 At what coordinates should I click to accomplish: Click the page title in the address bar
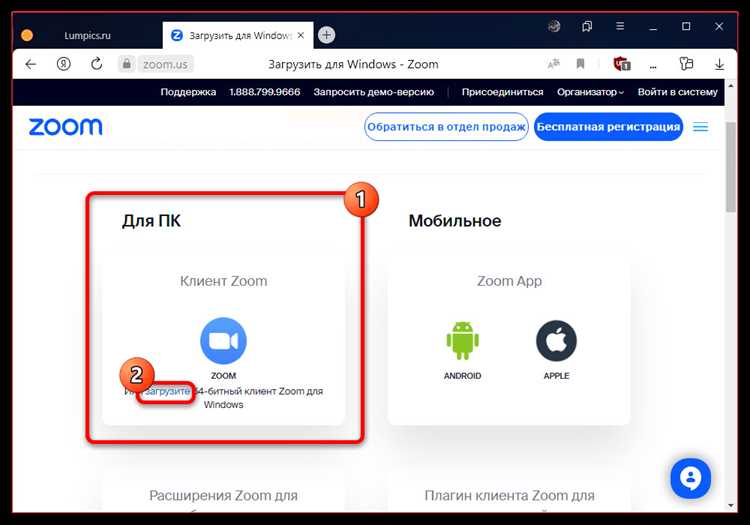pos(353,64)
